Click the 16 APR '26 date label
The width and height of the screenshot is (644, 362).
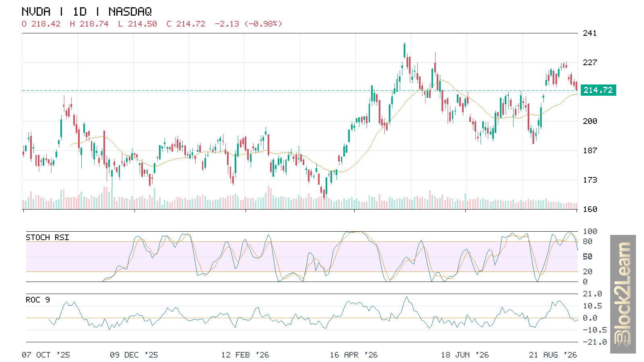[x=354, y=355]
